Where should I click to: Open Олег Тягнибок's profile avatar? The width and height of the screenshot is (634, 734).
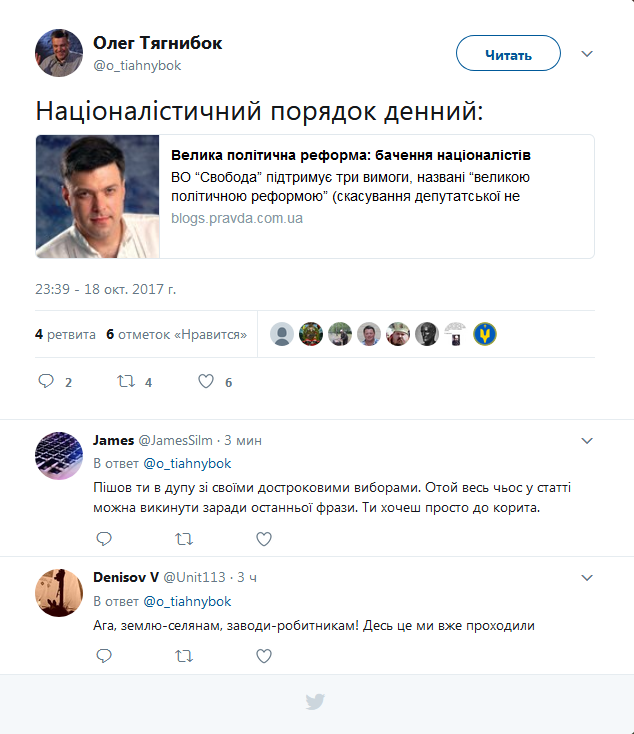59,54
